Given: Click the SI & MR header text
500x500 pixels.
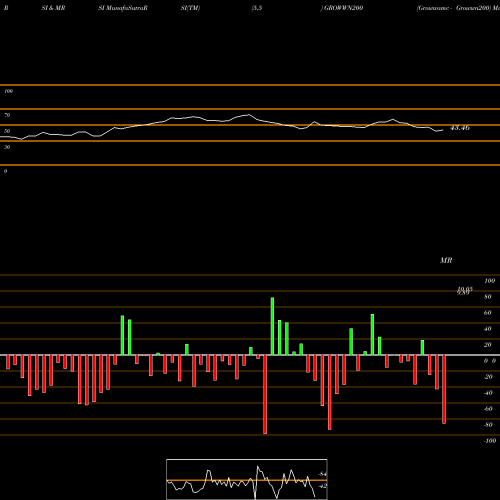Looking at the screenshot, I should pyautogui.click(x=53, y=8).
